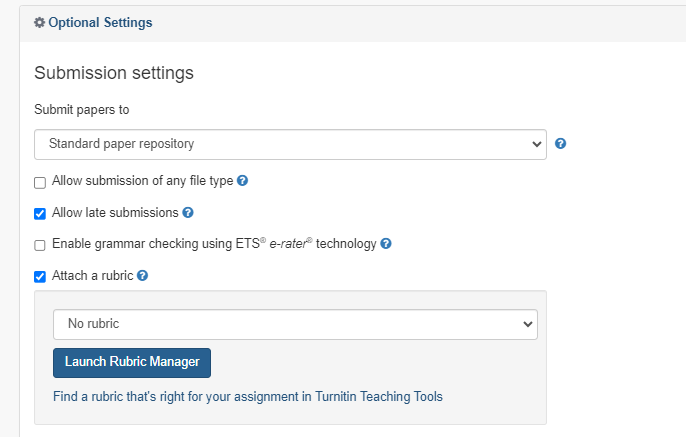Open help icon for e-rater grammar checking
686x437 pixels.
coord(386,244)
